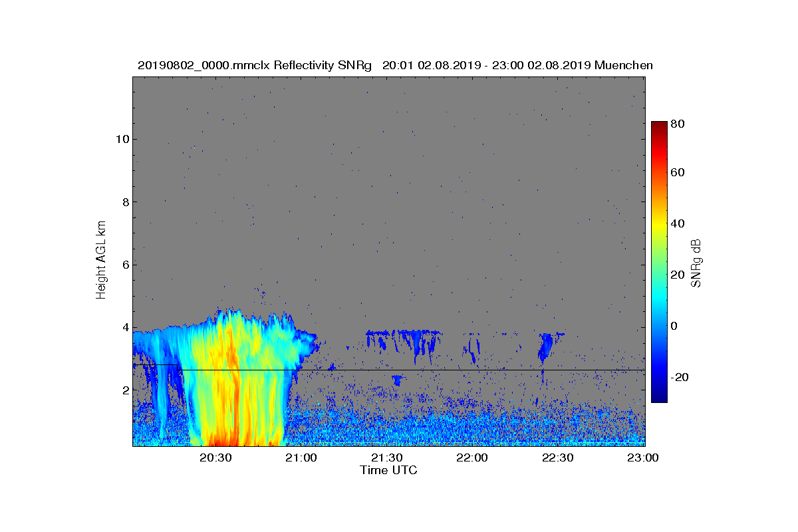Viewport: 798px width, 532px height.
Task: Click the '21:30' time tick label
Action: click(387, 458)
